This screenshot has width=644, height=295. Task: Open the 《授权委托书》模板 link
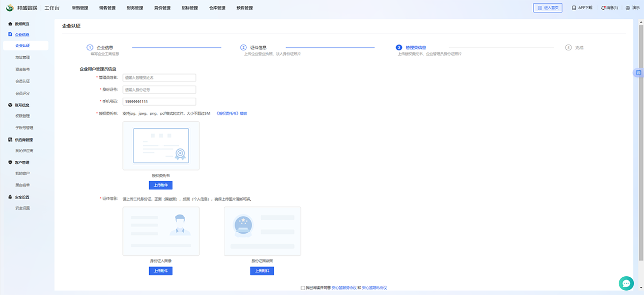tap(231, 114)
